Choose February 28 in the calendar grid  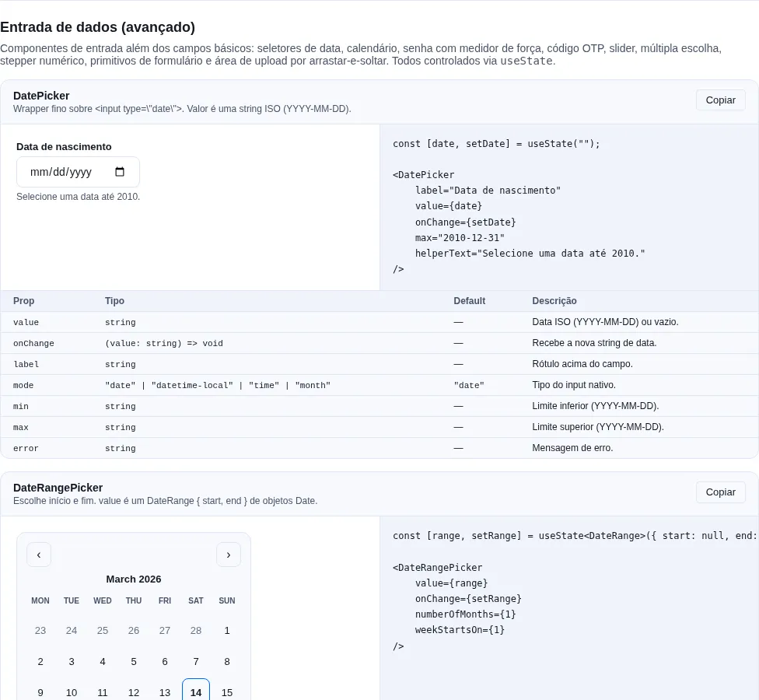click(196, 630)
